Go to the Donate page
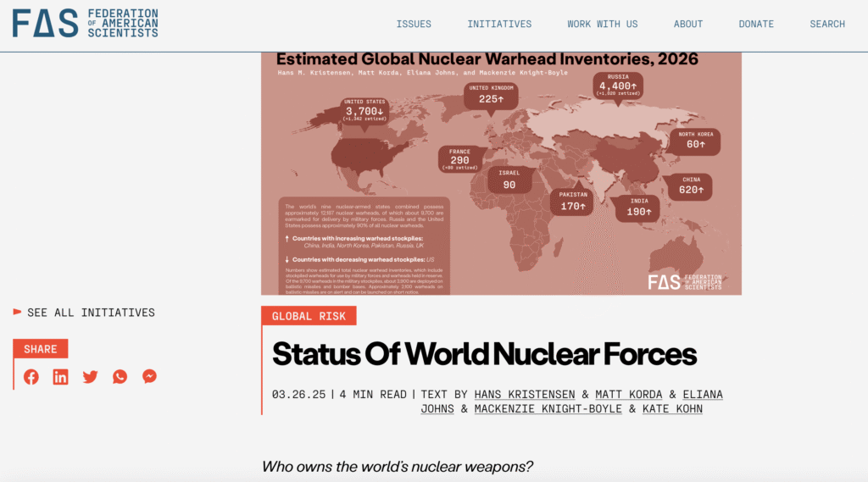 tap(756, 25)
